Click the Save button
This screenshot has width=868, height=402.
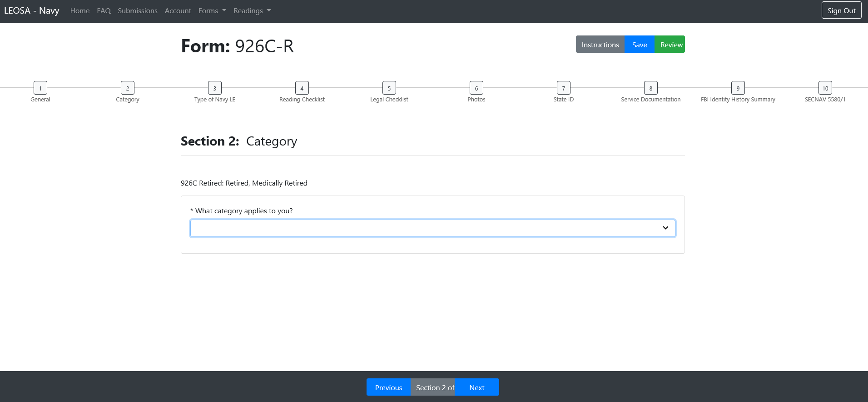coord(640,45)
